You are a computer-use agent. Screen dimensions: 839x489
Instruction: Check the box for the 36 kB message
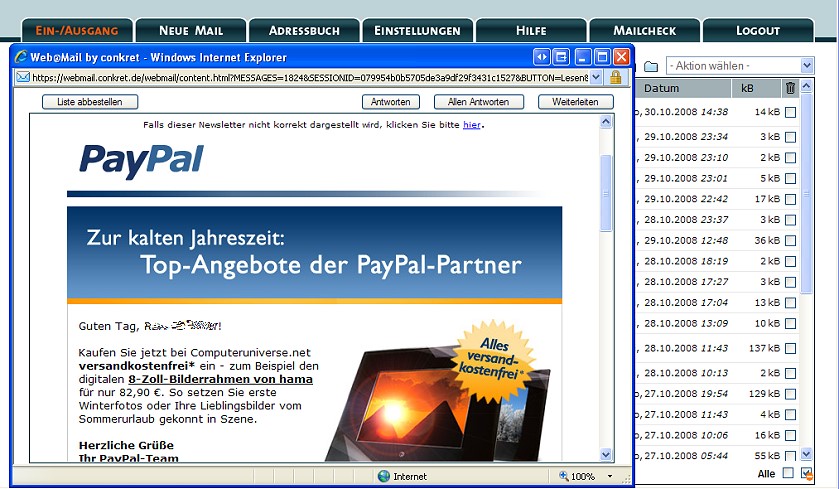790,241
